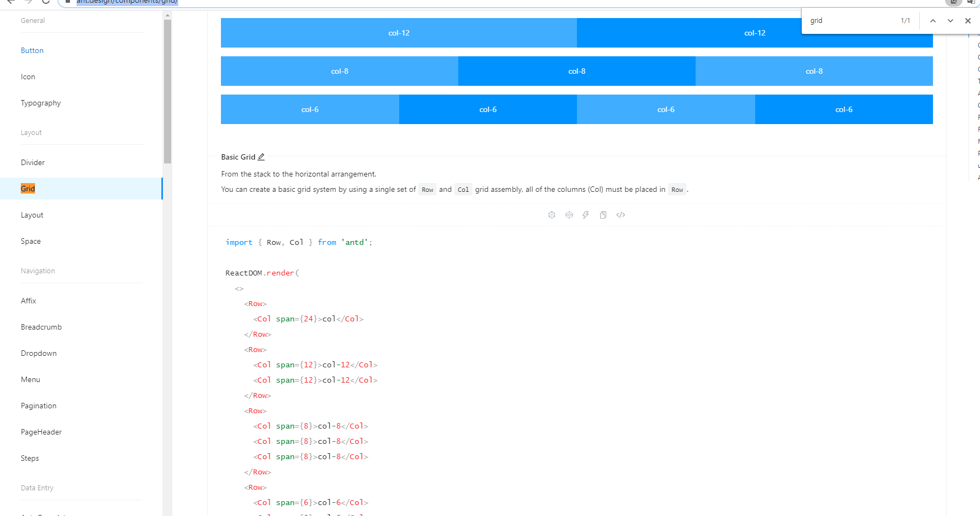Open the Layout component page
This screenshot has width=980, height=516.
[32, 215]
